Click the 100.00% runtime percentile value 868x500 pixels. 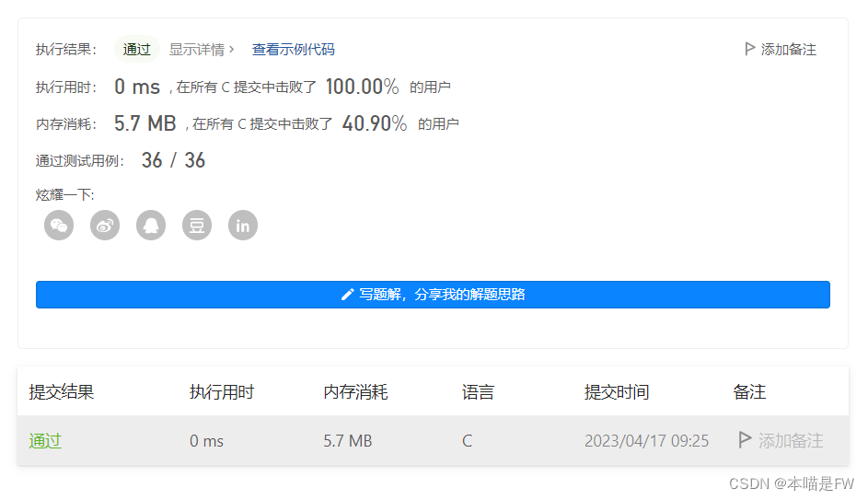[x=362, y=87]
